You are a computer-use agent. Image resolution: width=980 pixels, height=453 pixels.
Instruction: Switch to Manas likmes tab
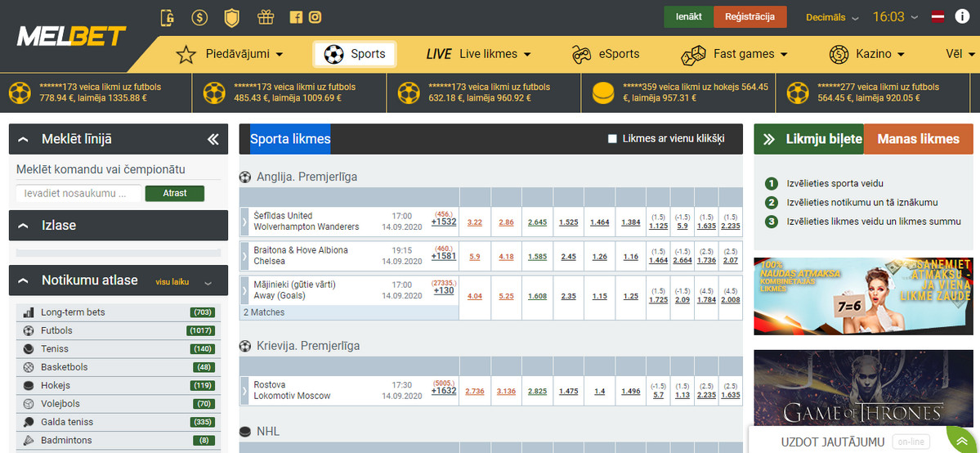[x=918, y=139]
